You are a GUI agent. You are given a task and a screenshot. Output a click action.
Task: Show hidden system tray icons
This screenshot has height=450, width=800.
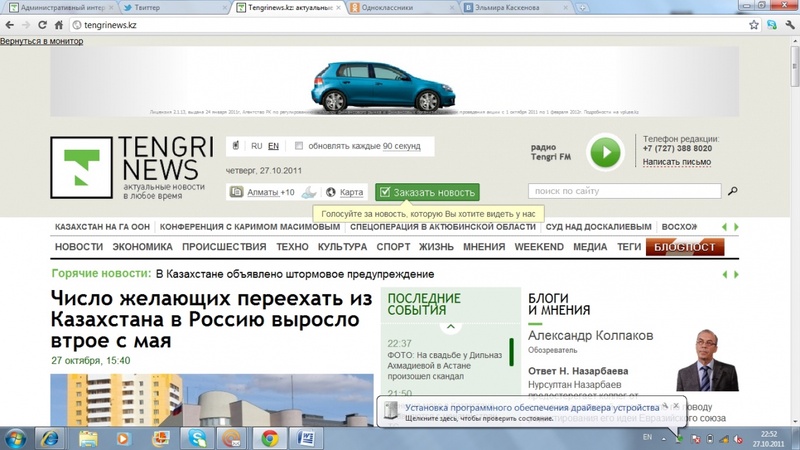point(666,437)
